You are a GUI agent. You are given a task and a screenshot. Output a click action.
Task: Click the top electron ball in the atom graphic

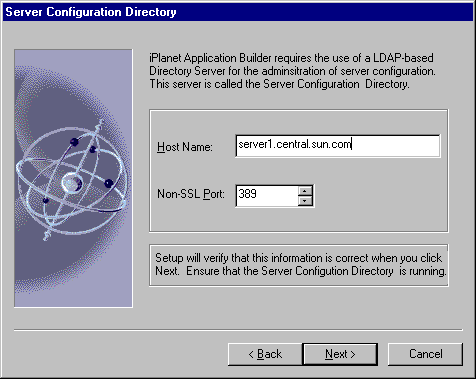(x=74, y=142)
